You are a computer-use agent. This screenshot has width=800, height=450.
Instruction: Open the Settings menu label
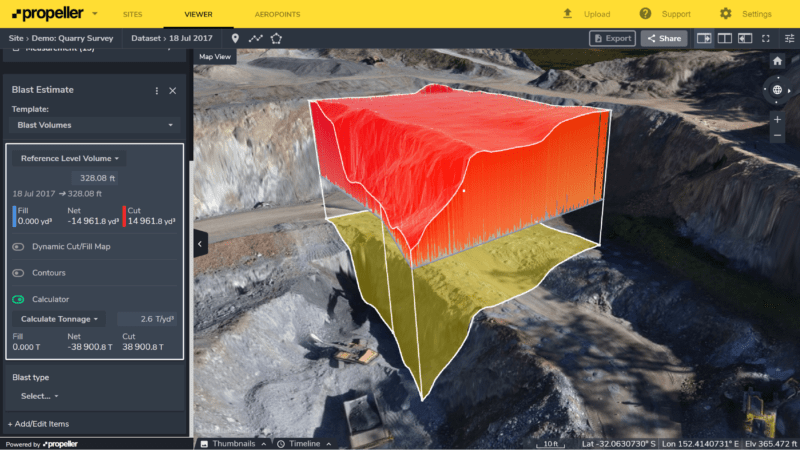click(757, 14)
